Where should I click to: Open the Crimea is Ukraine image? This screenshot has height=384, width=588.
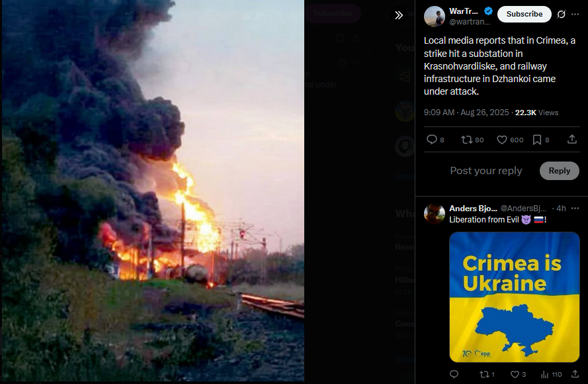click(515, 297)
